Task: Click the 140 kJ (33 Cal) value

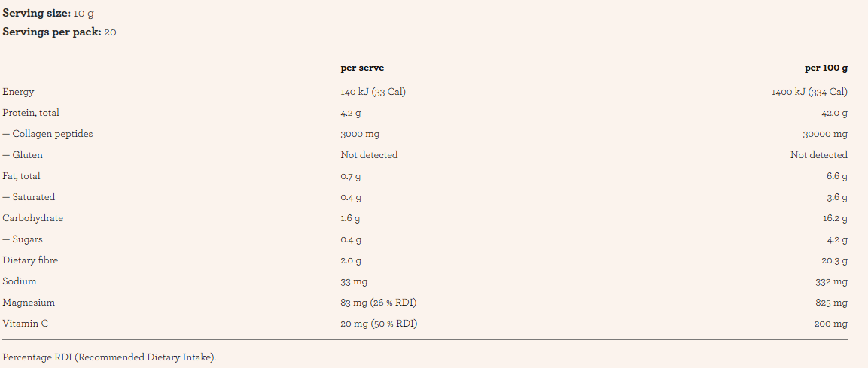Action: [x=373, y=92]
